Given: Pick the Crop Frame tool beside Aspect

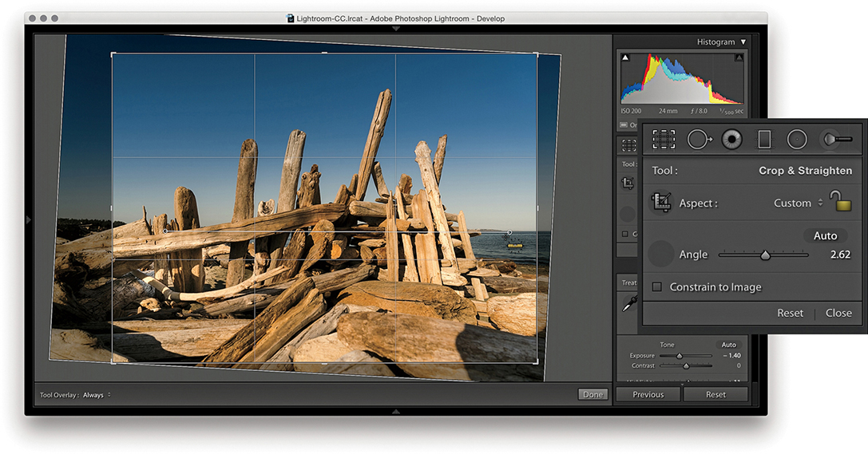Looking at the screenshot, I should pos(661,203).
